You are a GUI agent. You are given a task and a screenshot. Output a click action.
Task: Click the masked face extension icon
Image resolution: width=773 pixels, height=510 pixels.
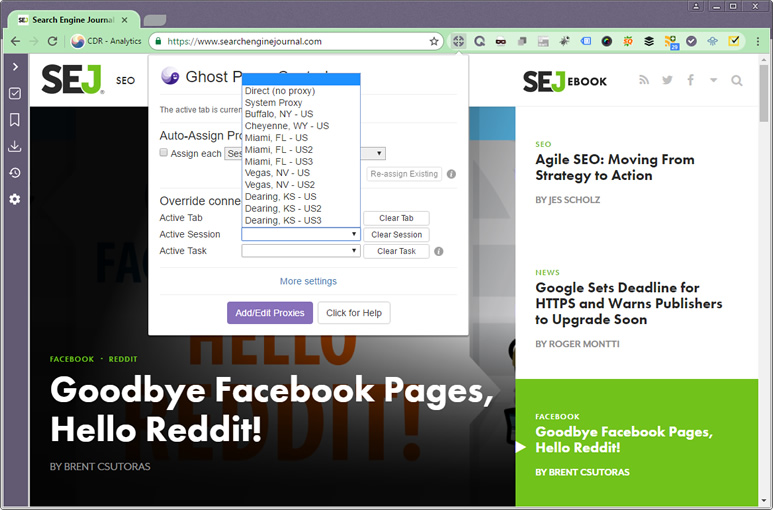point(501,41)
